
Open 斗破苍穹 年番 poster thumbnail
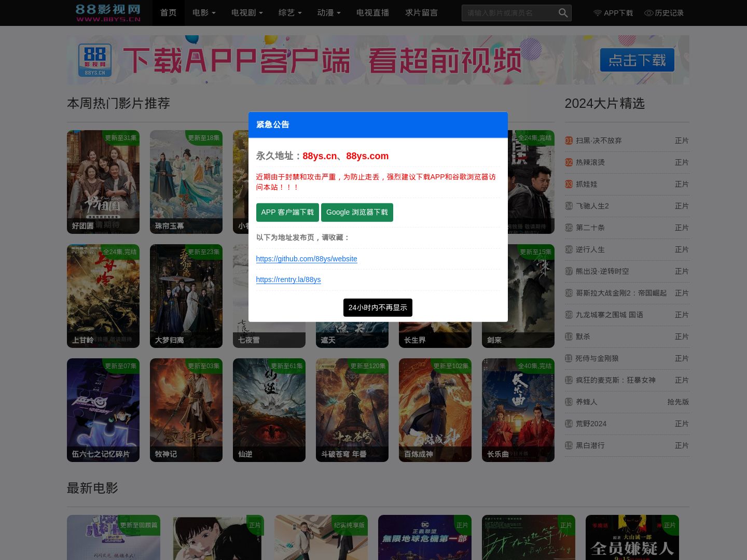coord(352,410)
